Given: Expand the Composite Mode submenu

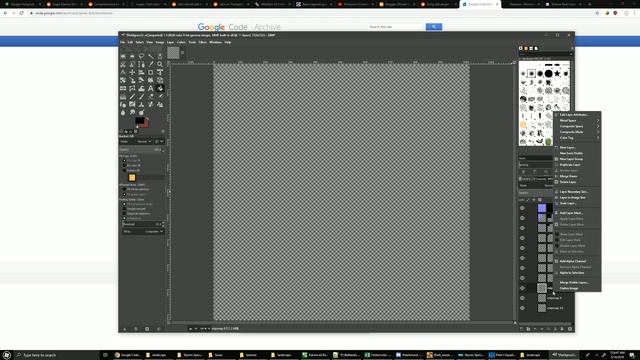Looking at the screenshot, I should (577, 132).
